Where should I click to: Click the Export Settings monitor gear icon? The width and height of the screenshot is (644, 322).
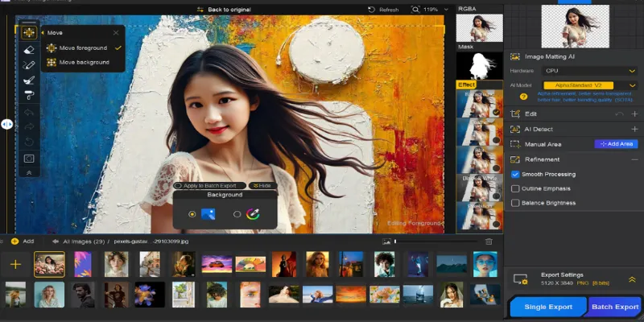(x=520, y=279)
